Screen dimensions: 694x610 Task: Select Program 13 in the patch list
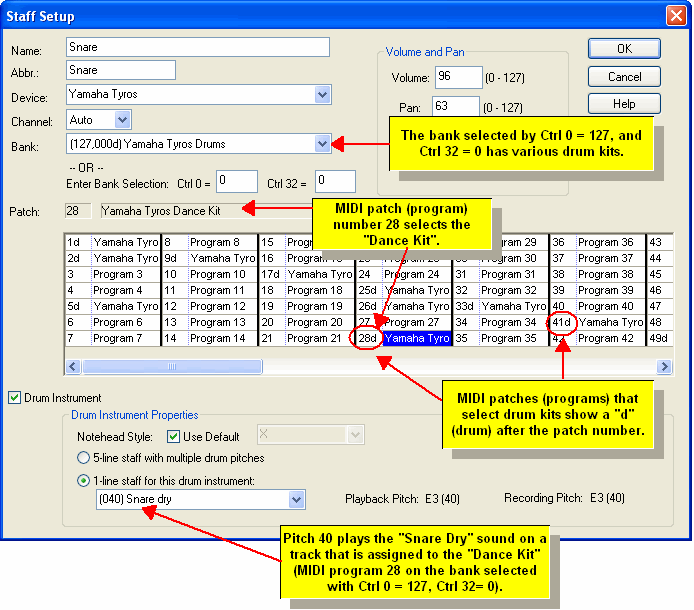click(x=220, y=323)
